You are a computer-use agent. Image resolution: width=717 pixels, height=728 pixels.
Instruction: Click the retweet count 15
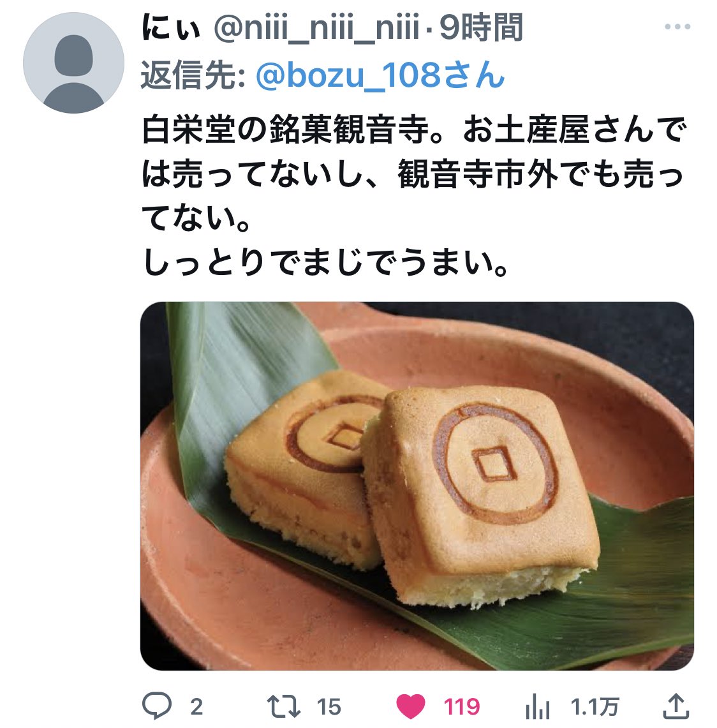(329, 707)
